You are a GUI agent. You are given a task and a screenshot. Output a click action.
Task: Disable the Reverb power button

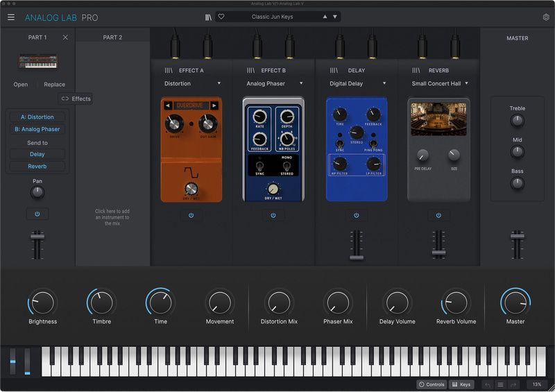coord(438,215)
